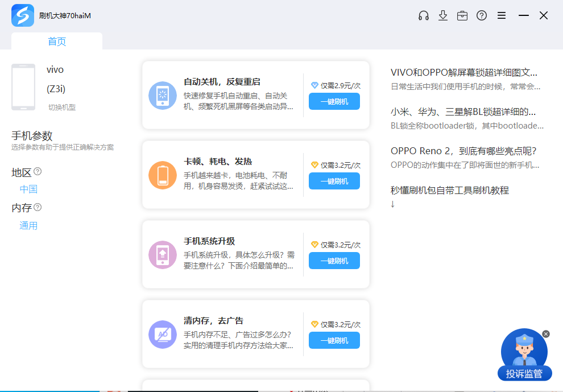Open title 自动关机，反复重启
The height and width of the screenshot is (392, 563).
click(x=222, y=82)
